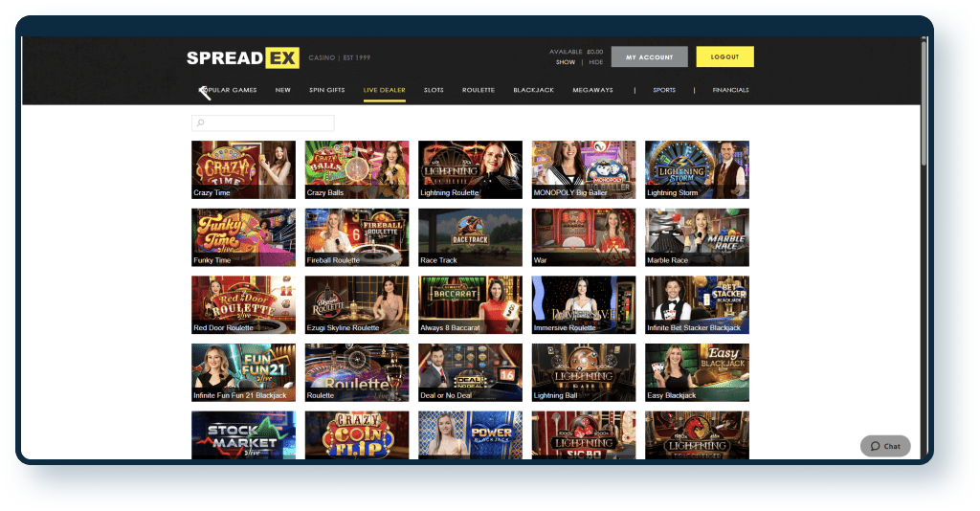Click the game search field
Viewport: 980px width, 511px height.
click(x=263, y=123)
